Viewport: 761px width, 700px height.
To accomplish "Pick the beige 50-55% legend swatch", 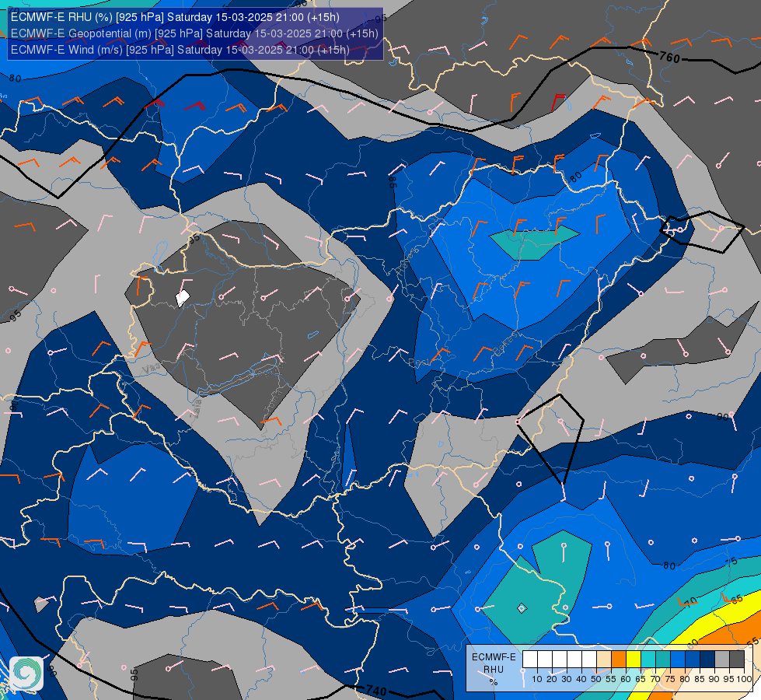I will tap(604, 660).
